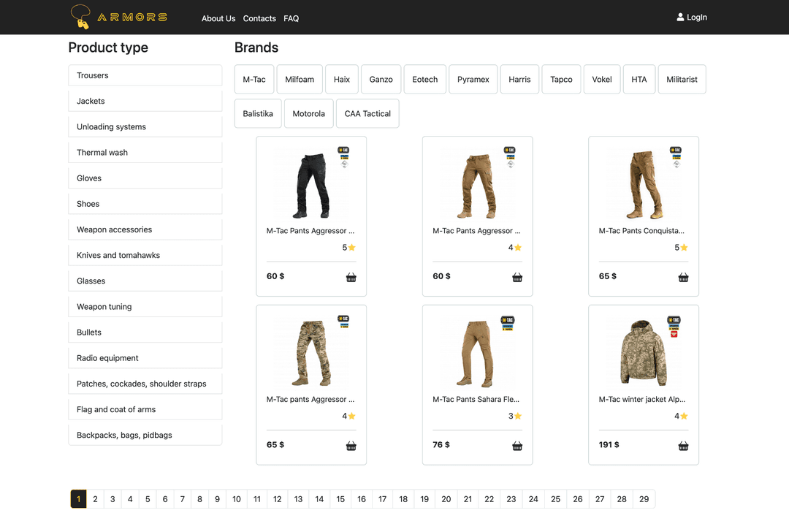Image resolution: width=789 pixels, height=532 pixels.
Task: Select Shoes category
Action: [145, 203]
